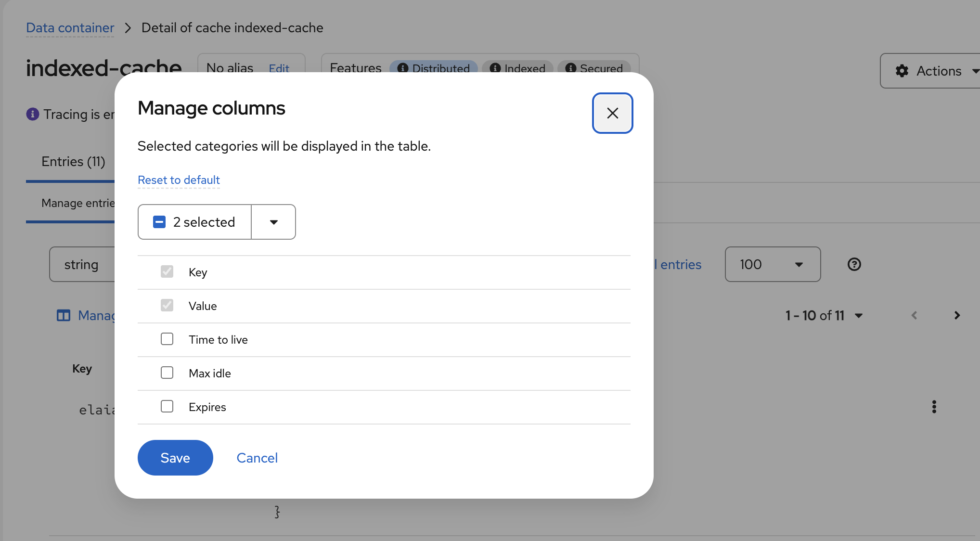980x541 pixels.
Task: Click Reset to default link
Action: tap(179, 180)
